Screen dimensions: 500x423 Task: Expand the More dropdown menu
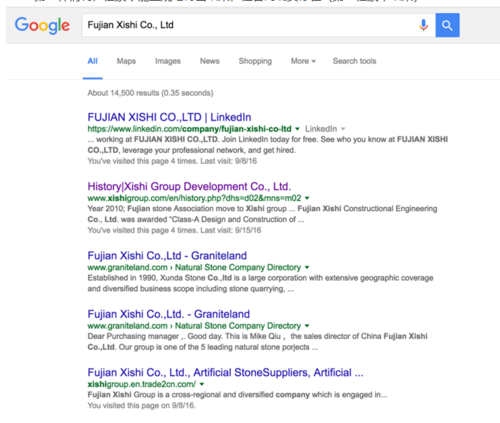[303, 61]
